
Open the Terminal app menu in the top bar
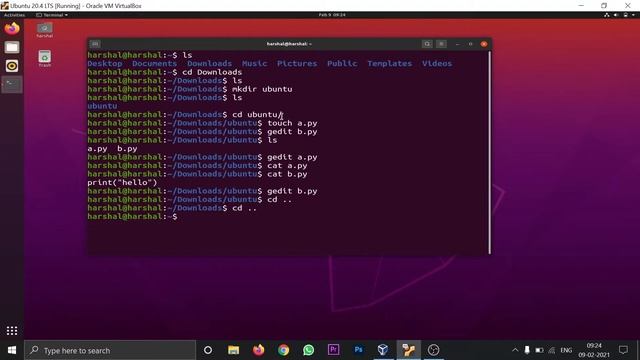52,15
